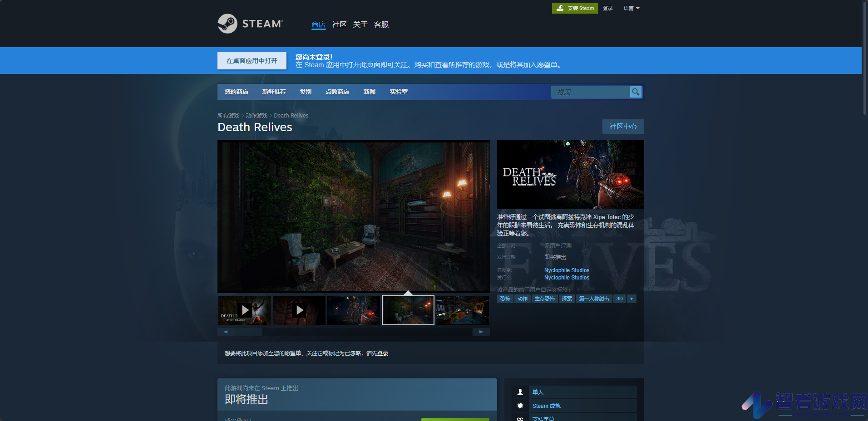Open the 新鲜推荐 dropdown menu
The height and width of the screenshot is (421, 868).
[x=274, y=92]
